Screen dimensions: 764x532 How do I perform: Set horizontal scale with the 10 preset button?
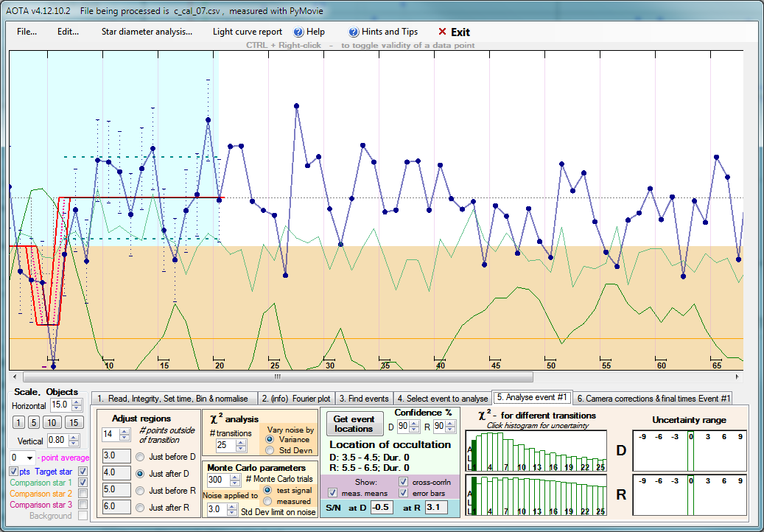(52, 422)
